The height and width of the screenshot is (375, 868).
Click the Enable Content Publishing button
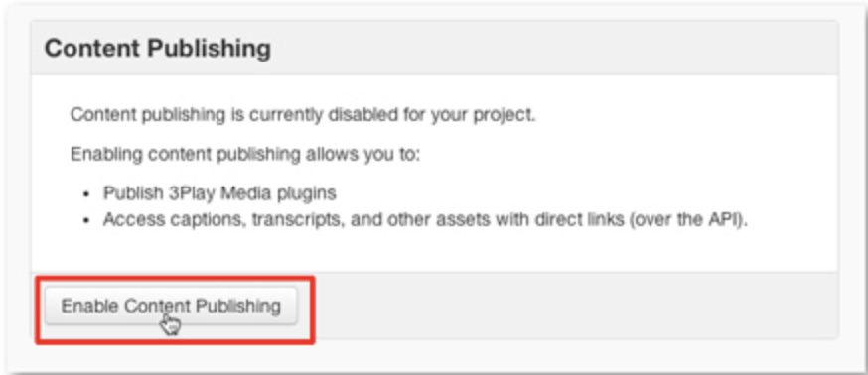pos(171,306)
